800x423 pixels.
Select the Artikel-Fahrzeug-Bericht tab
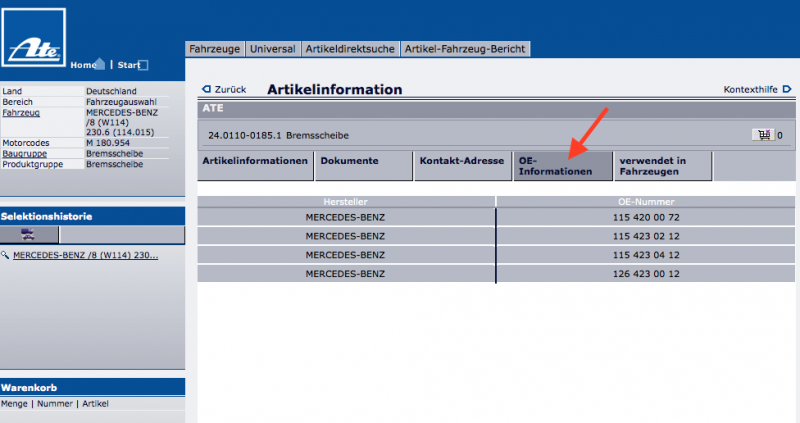tap(465, 48)
